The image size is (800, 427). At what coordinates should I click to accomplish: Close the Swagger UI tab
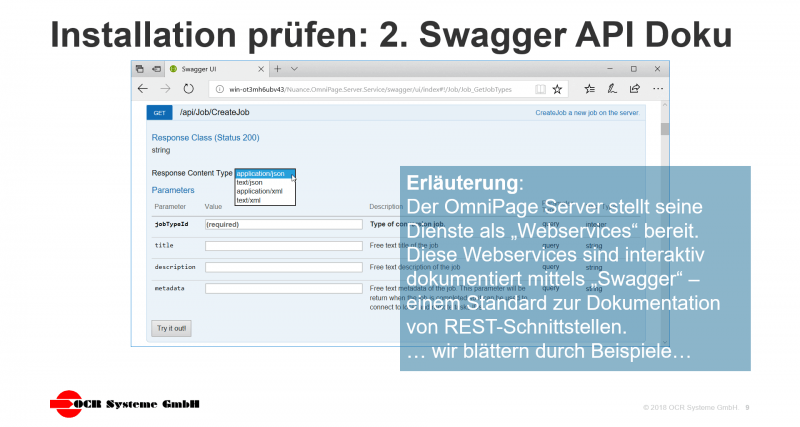pos(261,69)
